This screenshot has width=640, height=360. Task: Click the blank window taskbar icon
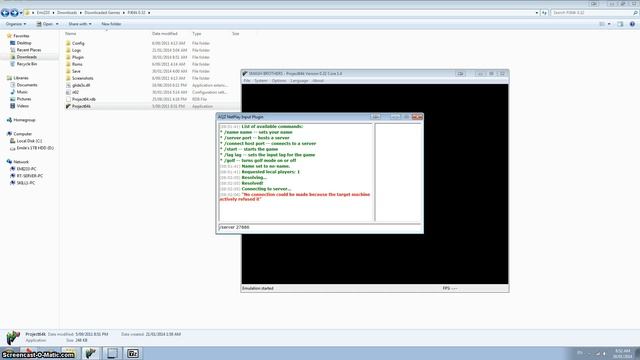pos(112,353)
